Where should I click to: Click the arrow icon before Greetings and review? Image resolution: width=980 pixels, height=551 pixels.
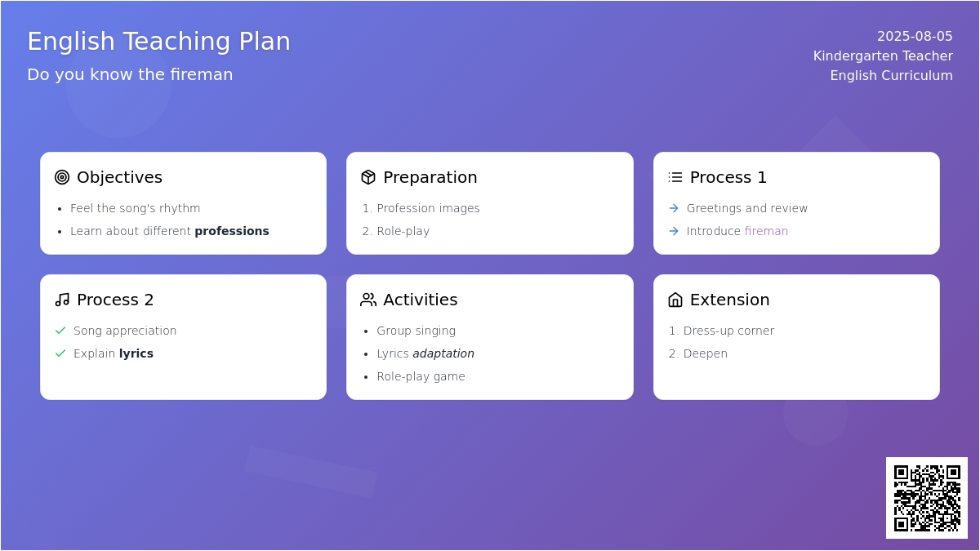click(674, 208)
